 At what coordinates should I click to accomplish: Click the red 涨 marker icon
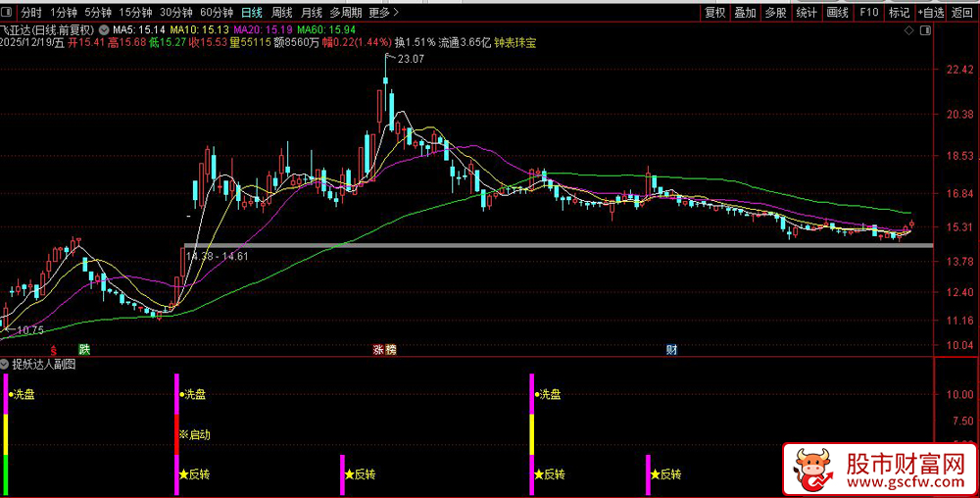click(x=377, y=349)
